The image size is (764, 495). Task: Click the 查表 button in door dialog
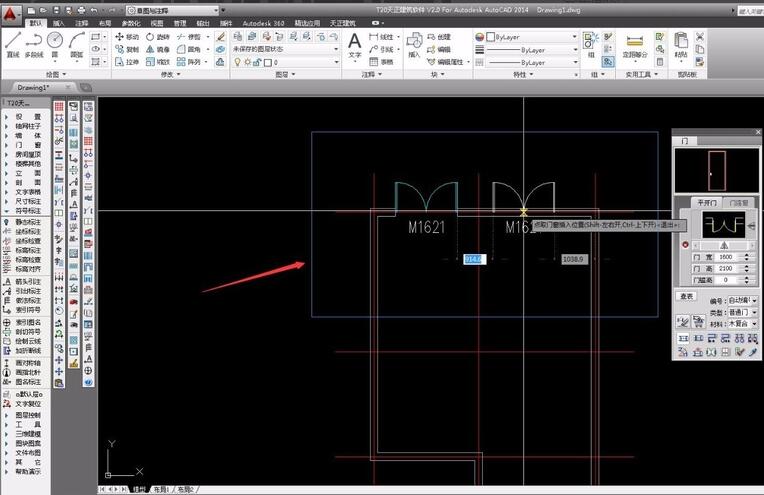[x=687, y=296]
